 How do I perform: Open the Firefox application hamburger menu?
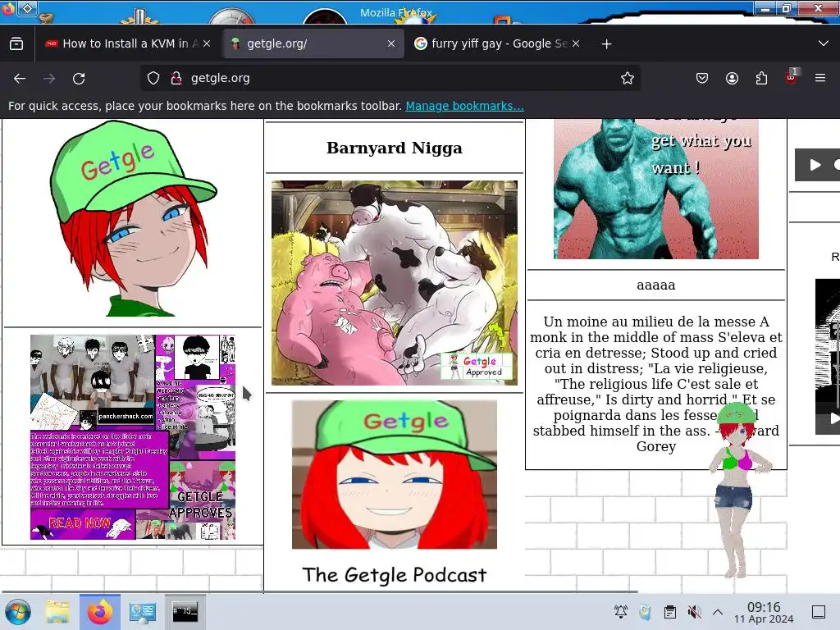tap(820, 78)
